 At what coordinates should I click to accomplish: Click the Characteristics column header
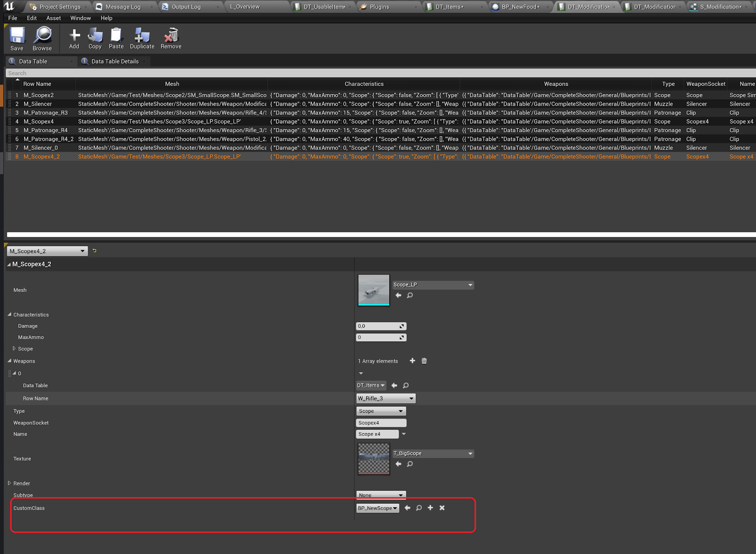point(364,84)
